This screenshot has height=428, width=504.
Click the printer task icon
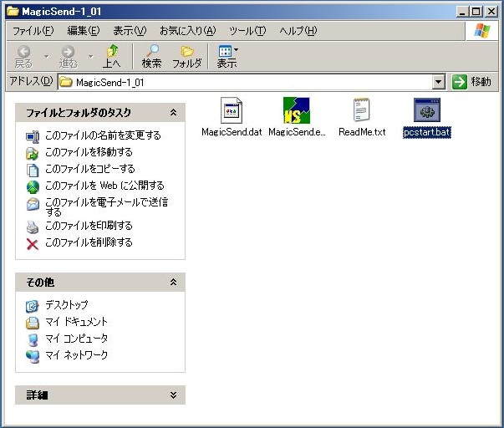(x=33, y=227)
